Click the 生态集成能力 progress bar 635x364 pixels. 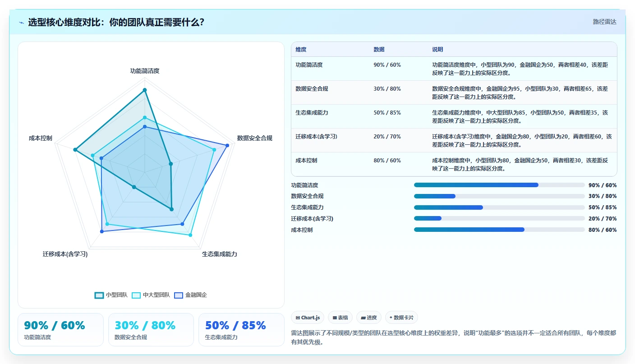coord(499,207)
